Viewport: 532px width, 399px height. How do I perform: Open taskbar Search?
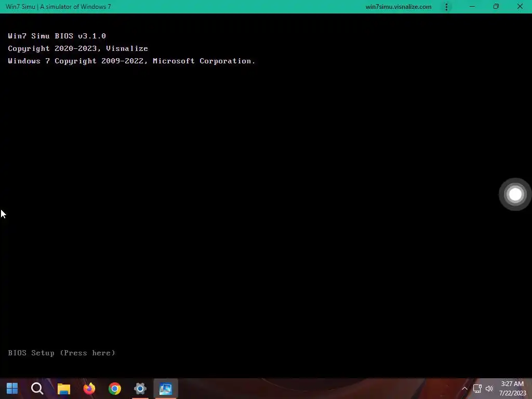coord(37,389)
